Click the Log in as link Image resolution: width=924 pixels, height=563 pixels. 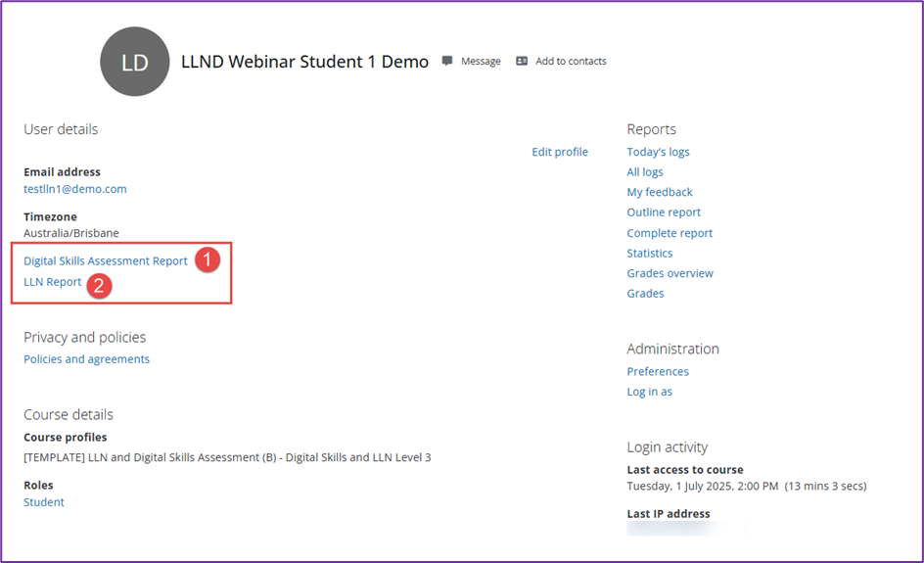(649, 392)
